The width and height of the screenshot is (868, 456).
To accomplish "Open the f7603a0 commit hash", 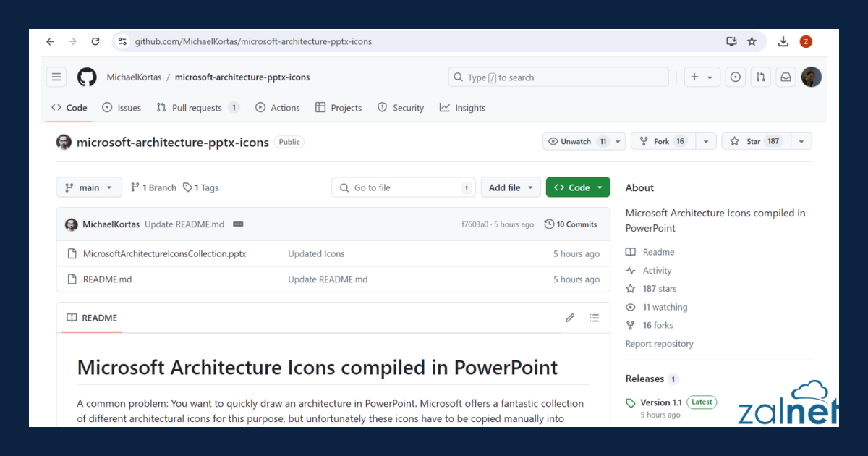I will pyautogui.click(x=475, y=224).
